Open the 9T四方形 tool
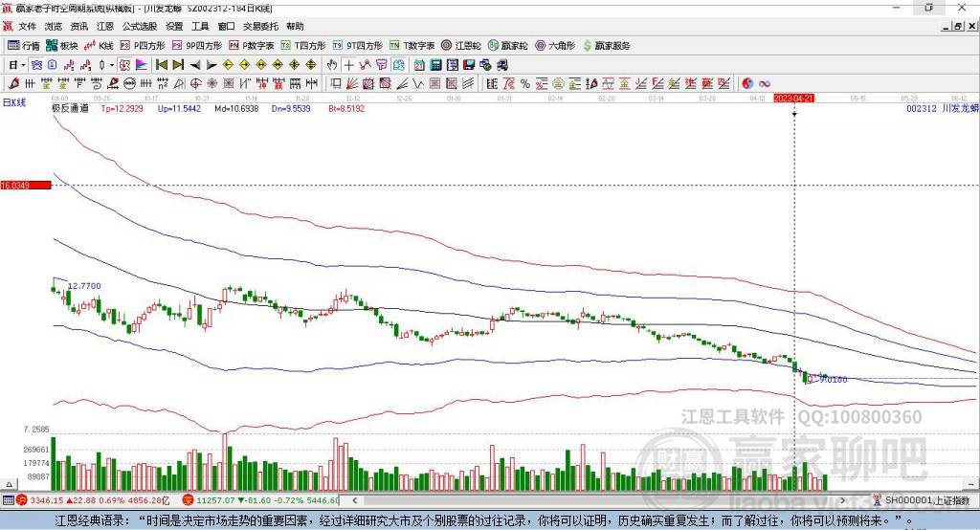The image size is (980, 530). (x=358, y=46)
